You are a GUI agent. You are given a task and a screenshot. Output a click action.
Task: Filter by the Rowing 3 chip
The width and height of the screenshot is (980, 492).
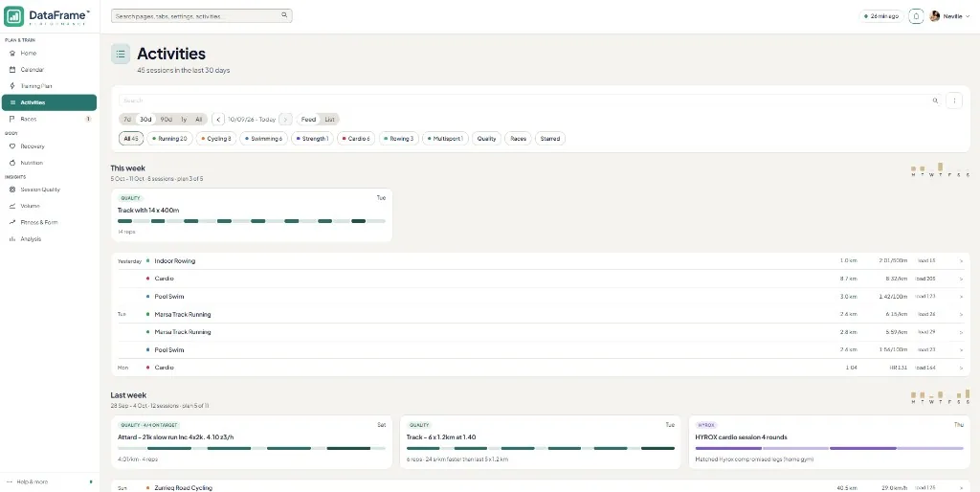(x=399, y=139)
